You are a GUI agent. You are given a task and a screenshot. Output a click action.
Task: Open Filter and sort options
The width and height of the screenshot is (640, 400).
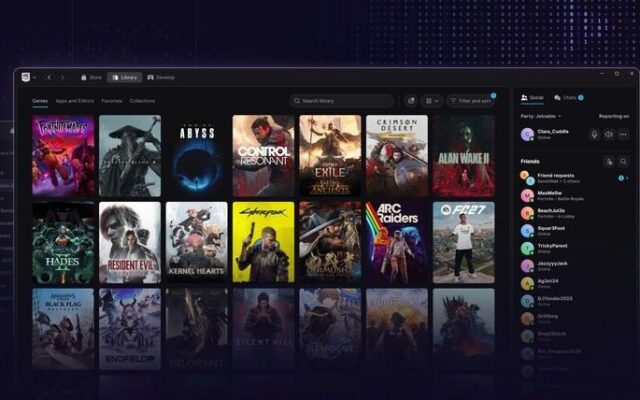[x=471, y=101]
